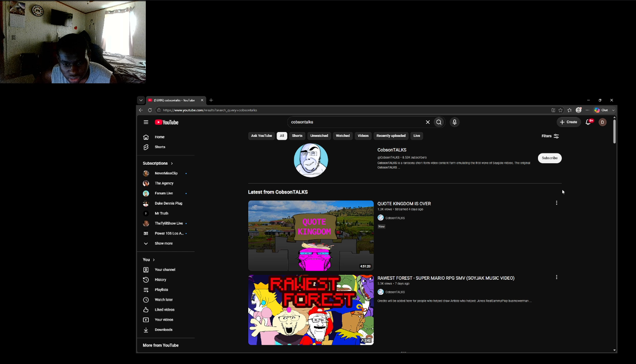This screenshot has height=364, width=636.
Task: Open options menu for RAWEST FOREST video
Action: [x=556, y=277]
